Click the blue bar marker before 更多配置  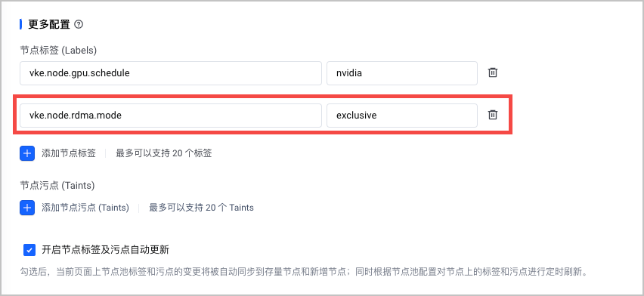[21, 24]
